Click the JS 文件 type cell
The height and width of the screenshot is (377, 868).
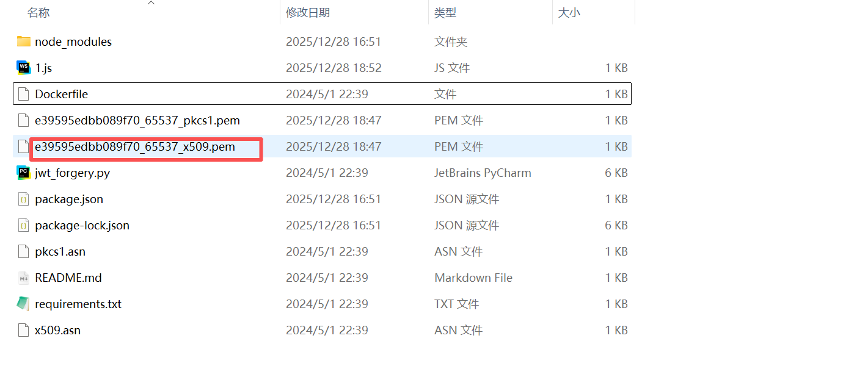pos(452,68)
